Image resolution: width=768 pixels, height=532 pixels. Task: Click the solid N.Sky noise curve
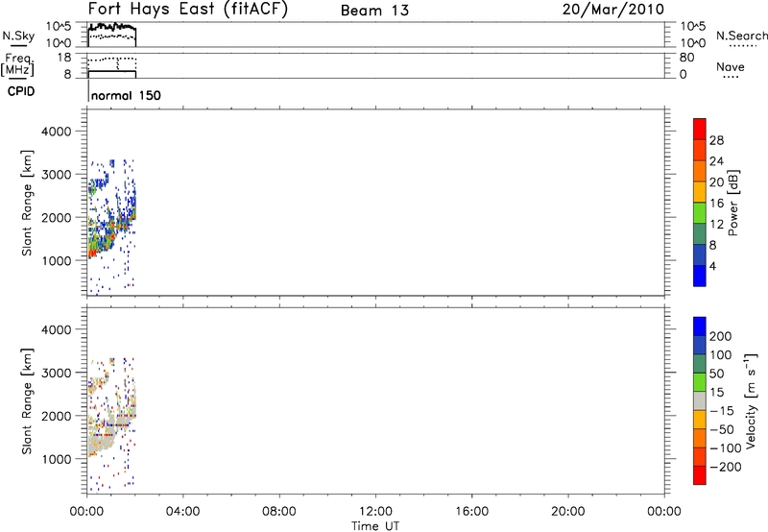click(112, 27)
